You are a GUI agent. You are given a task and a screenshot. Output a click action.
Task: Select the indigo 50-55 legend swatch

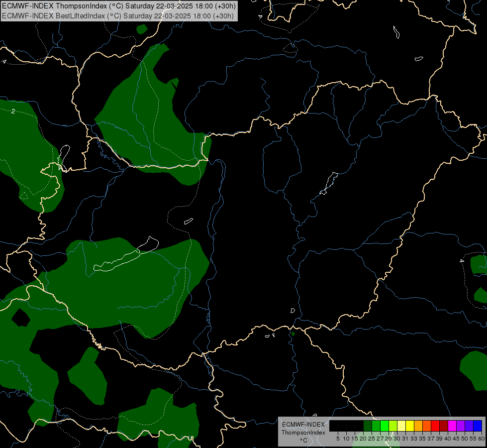[x=469, y=426]
